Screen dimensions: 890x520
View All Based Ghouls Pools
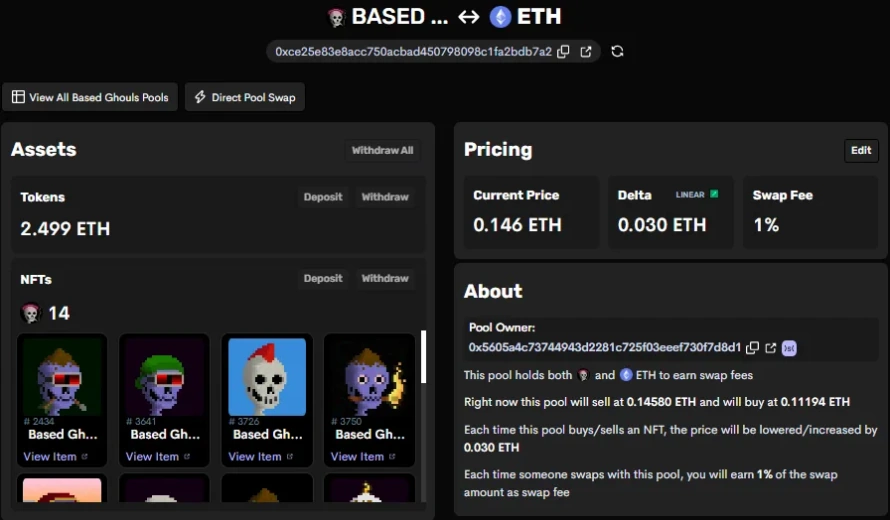(x=90, y=97)
